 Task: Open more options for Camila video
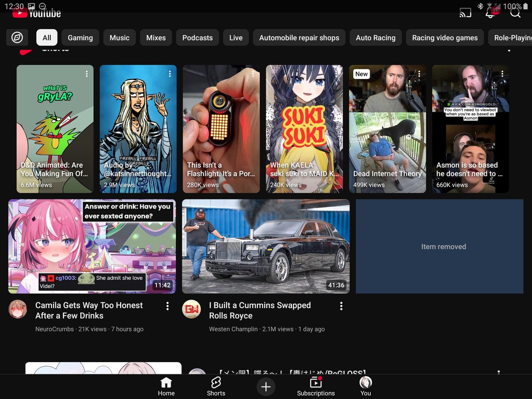tap(168, 306)
